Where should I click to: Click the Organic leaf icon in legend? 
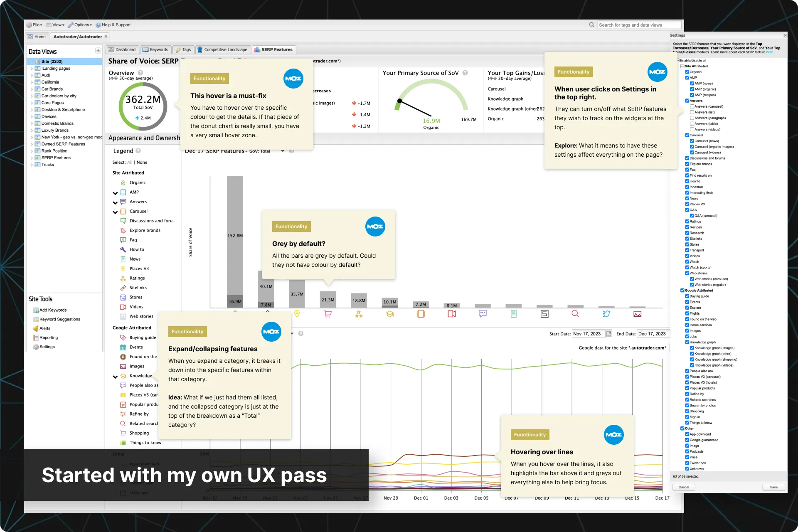coord(123,182)
